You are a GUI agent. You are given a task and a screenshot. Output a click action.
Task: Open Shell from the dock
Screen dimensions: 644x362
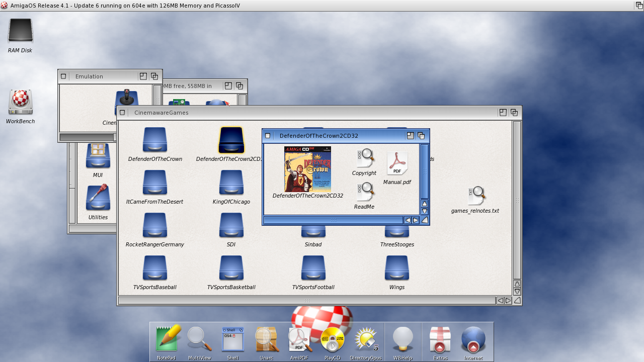point(233,339)
